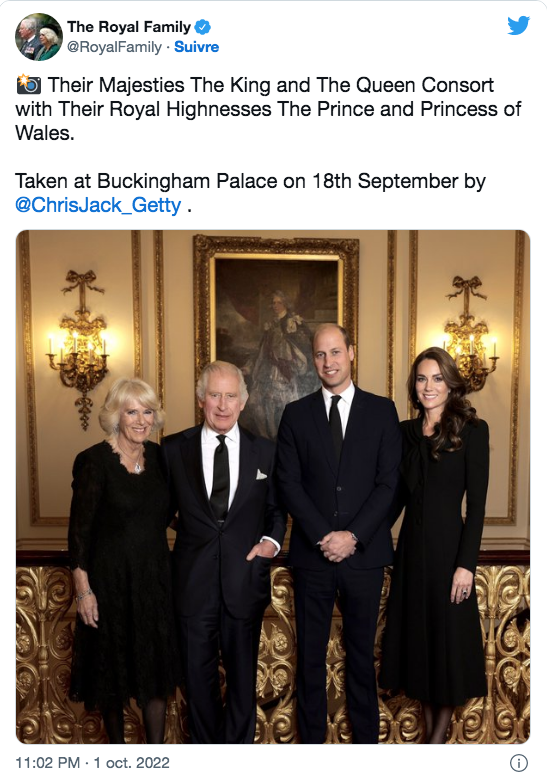The height and width of the screenshot is (780, 547).
Task: Click the left wall candle sconce
Action: pos(79,348)
